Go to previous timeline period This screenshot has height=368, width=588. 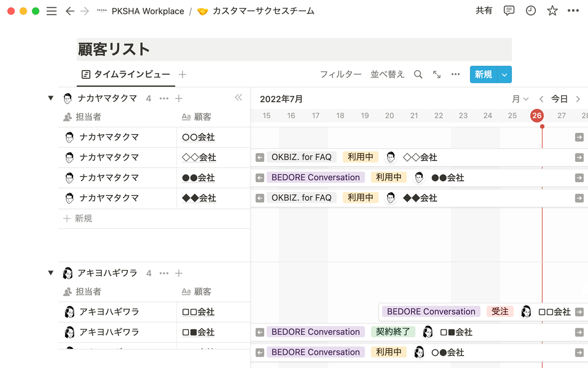point(541,99)
